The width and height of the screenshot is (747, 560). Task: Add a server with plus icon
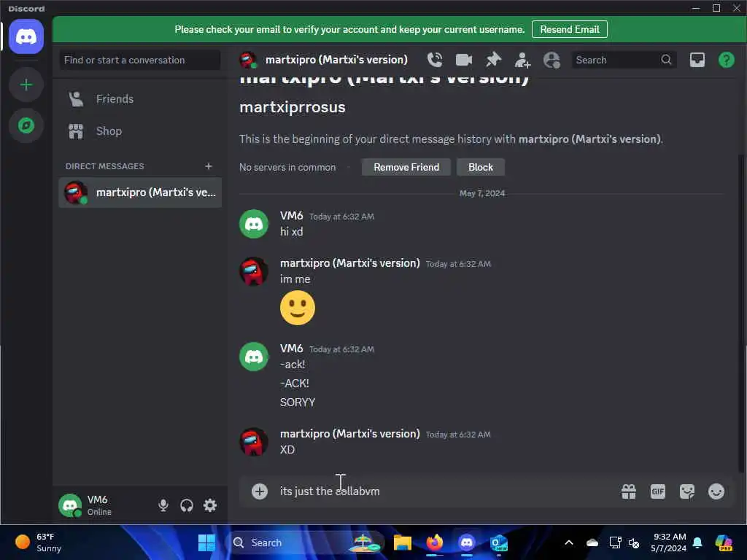pyautogui.click(x=26, y=85)
